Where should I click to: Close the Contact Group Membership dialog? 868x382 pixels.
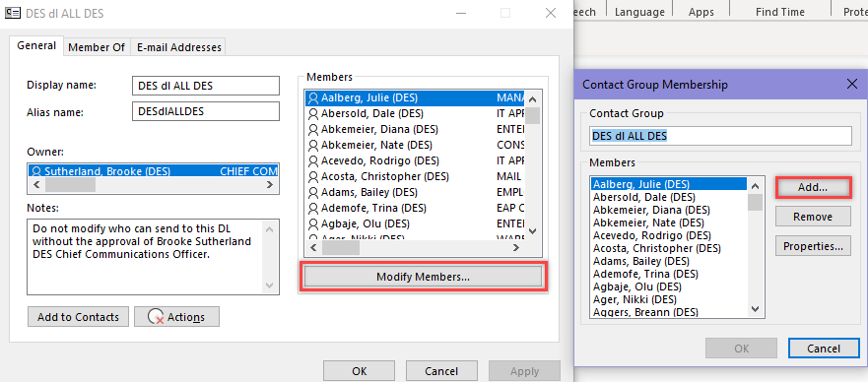click(x=852, y=85)
